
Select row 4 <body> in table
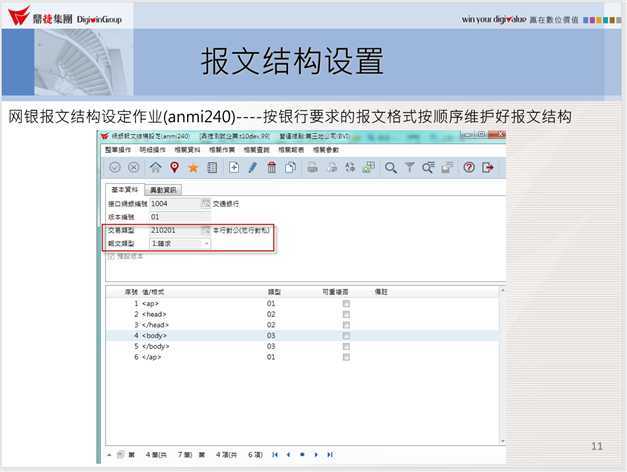pos(303,336)
